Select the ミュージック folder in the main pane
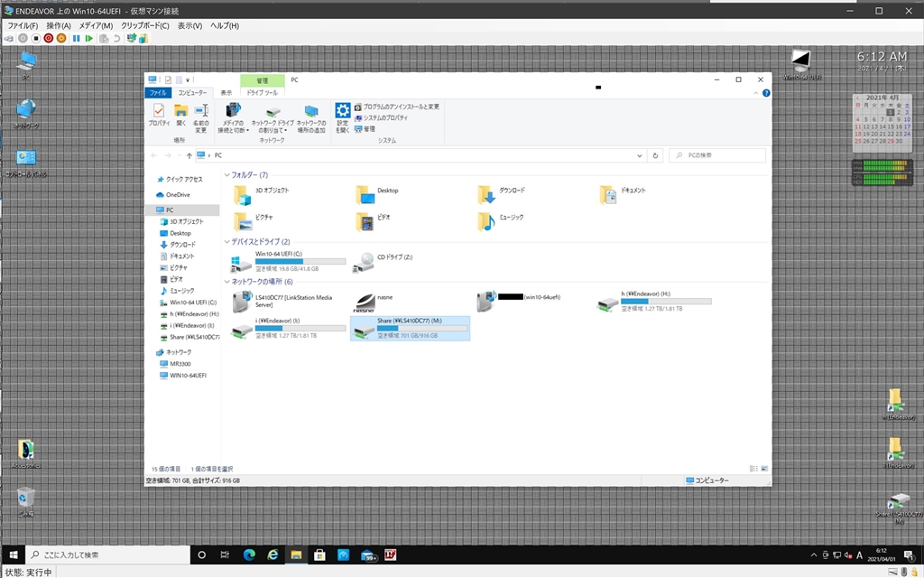The width and height of the screenshot is (924, 578). point(501,221)
